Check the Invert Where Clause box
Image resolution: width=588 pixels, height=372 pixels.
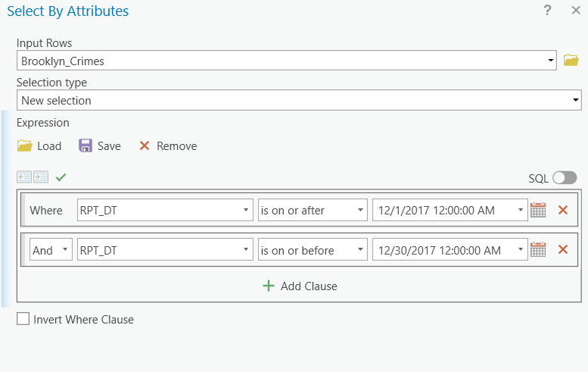click(x=23, y=320)
